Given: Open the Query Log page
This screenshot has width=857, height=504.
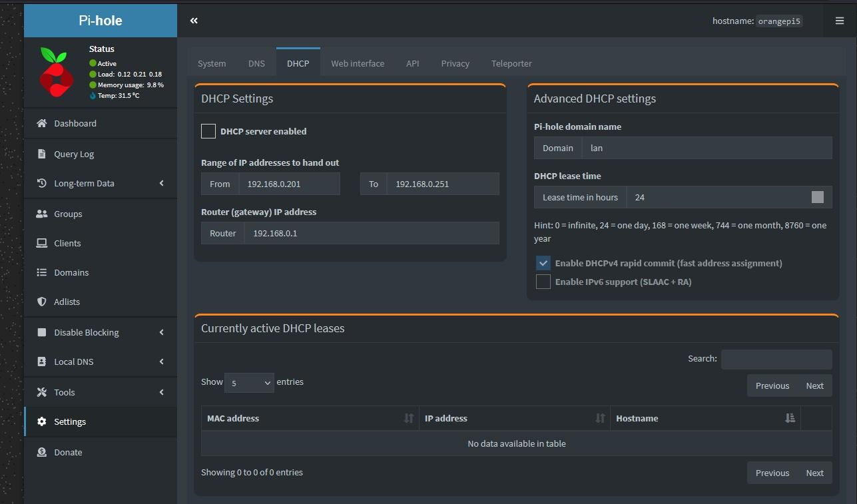Looking at the screenshot, I should tap(101, 154).
